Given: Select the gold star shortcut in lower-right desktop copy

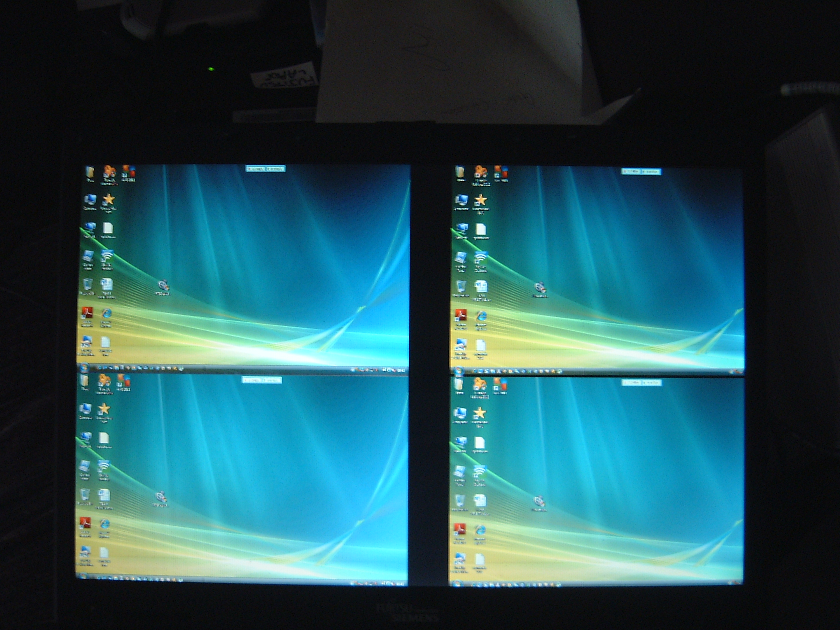Looking at the screenshot, I should 479,412.
